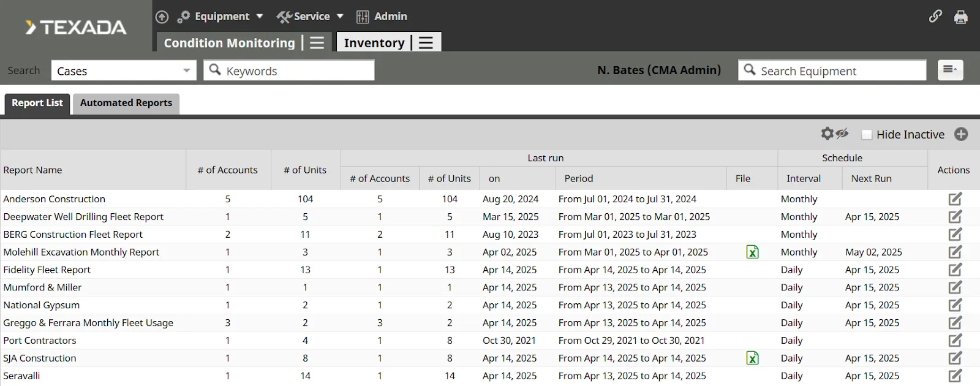The width and height of the screenshot is (980, 386).
Task: Switch to the Automated Reports tab
Action: tap(126, 103)
